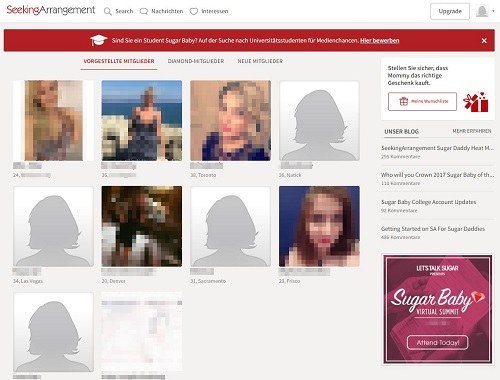500x380 pixels.
Task: Open placeholder profile of Sacramento member
Action: tap(230, 226)
